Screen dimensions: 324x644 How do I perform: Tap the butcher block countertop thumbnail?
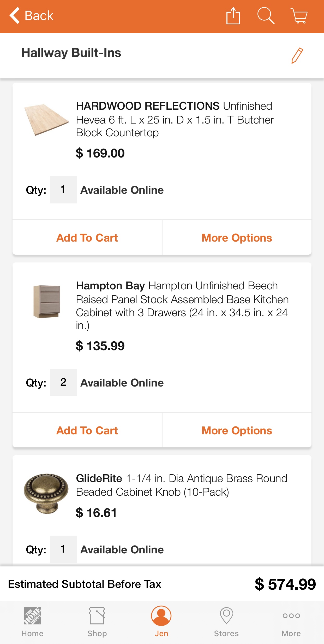(46, 120)
